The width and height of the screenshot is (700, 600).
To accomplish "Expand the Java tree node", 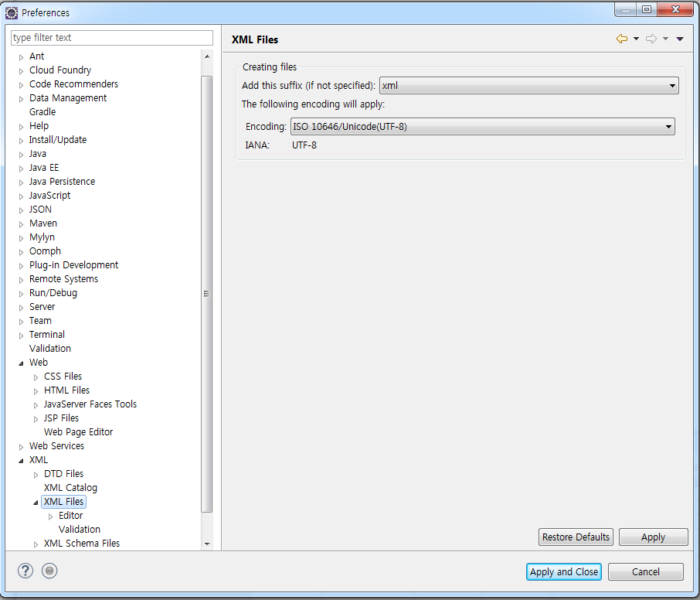I will point(21,155).
